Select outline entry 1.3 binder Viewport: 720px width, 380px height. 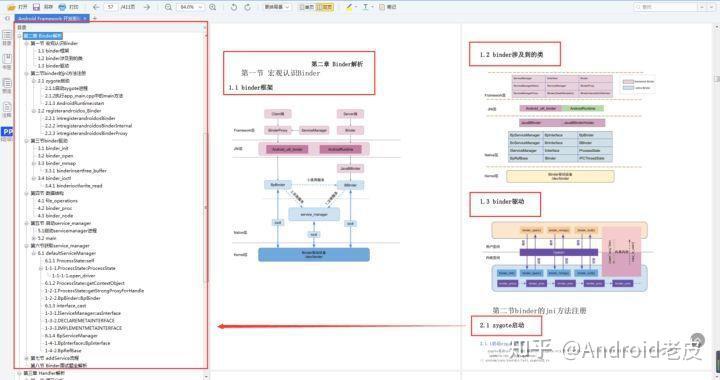53,66
